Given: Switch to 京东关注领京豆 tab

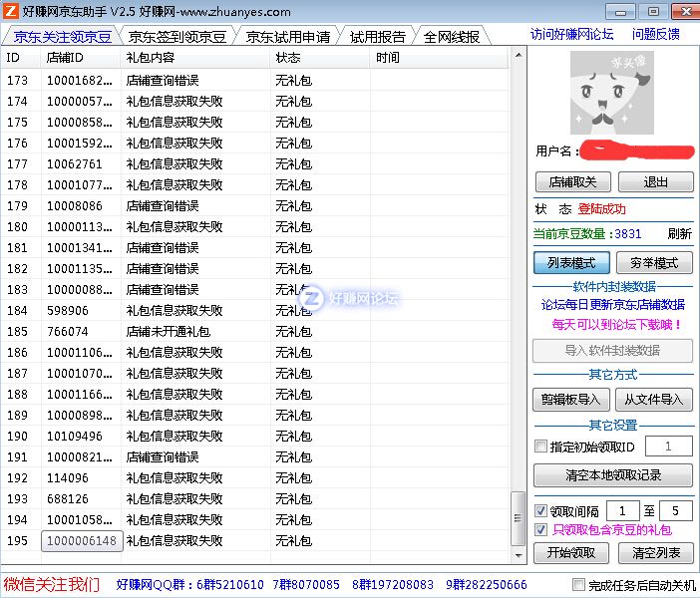Looking at the screenshot, I should click(63, 37).
